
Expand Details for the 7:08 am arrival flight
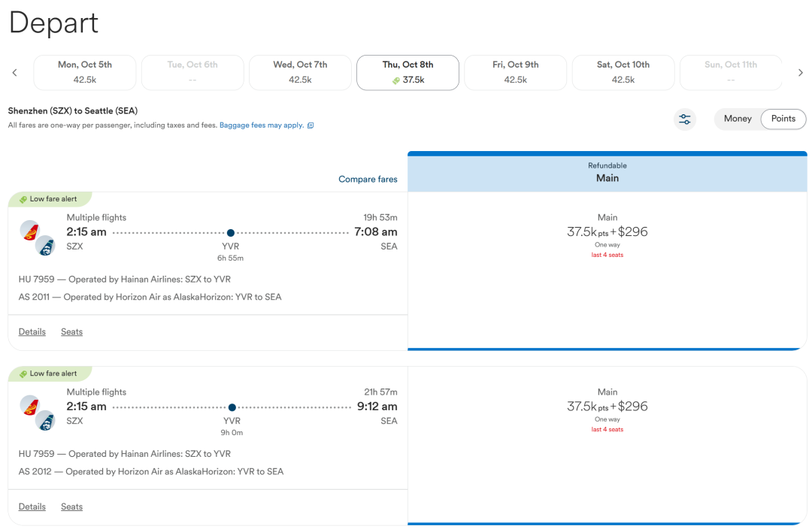pyautogui.click(x=32, y=331)
